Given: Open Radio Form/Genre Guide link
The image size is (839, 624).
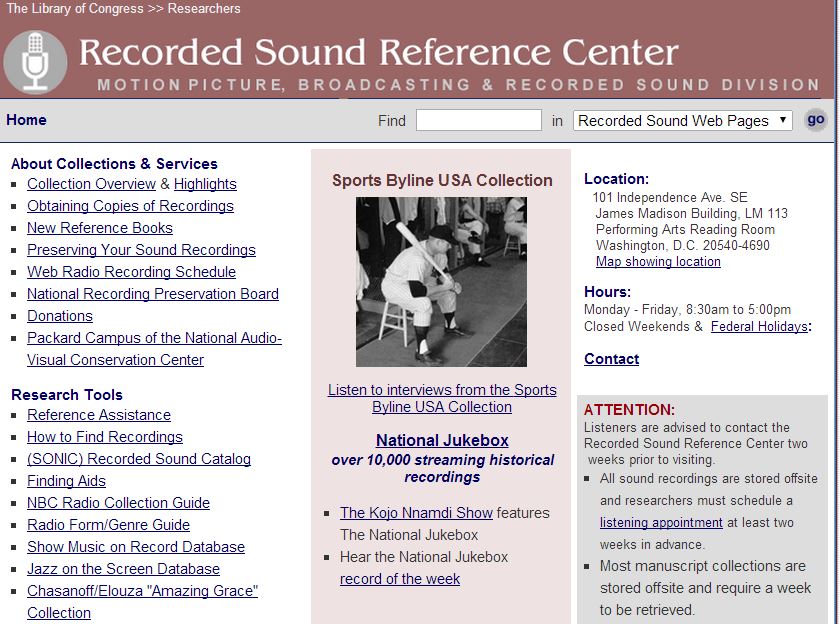Looking at the screenshot, I should tap(109, 524).
